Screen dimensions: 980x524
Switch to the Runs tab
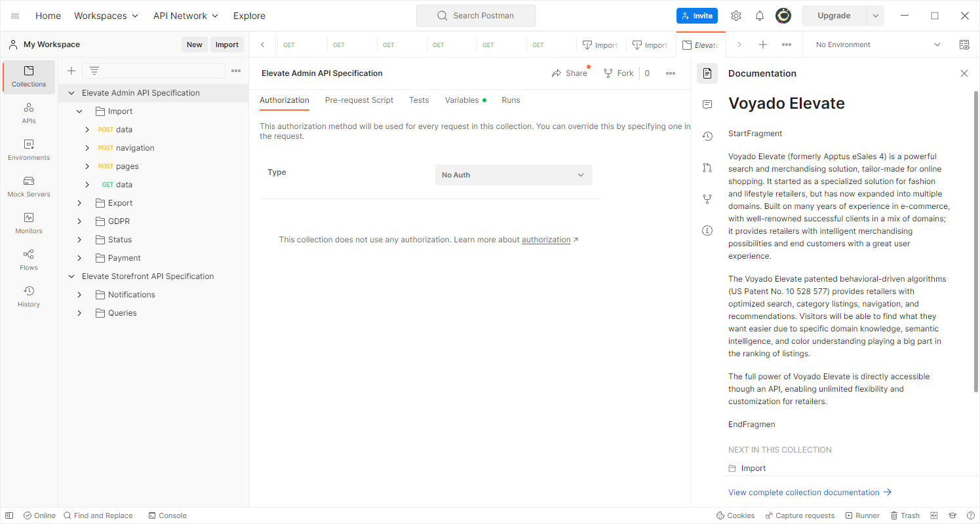(x=511, y=100)
